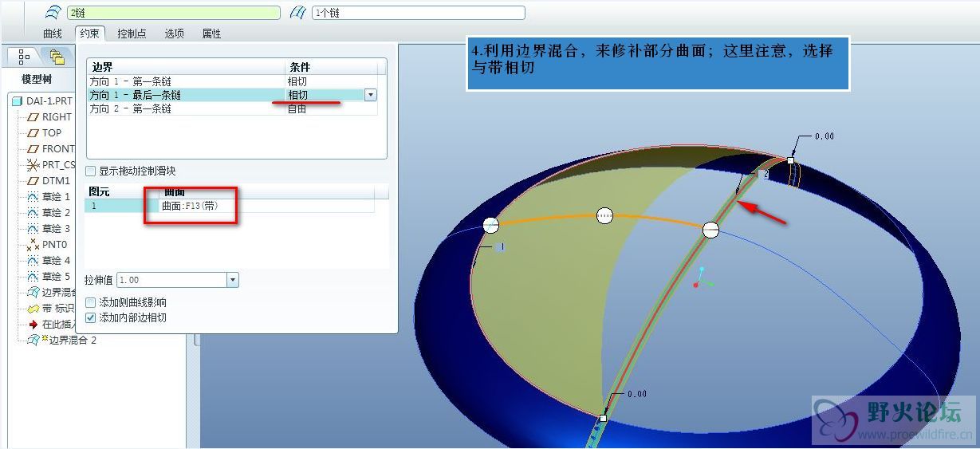Image resolution: width=980 pixels, height=449 pixels.
Task: Click the middle circular drag handle on the orange curve
Action: point(604,215)
